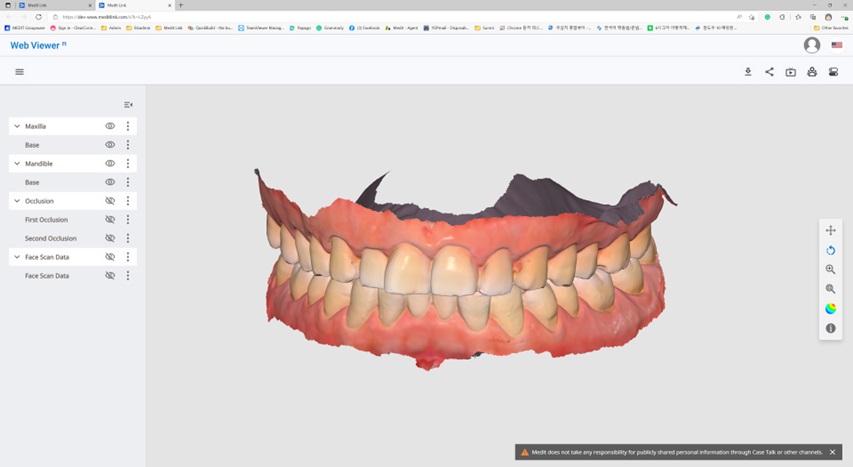Show the Face Scan Data child item
Viewport: 853px width, 467px height.
(x=110, y=275)
